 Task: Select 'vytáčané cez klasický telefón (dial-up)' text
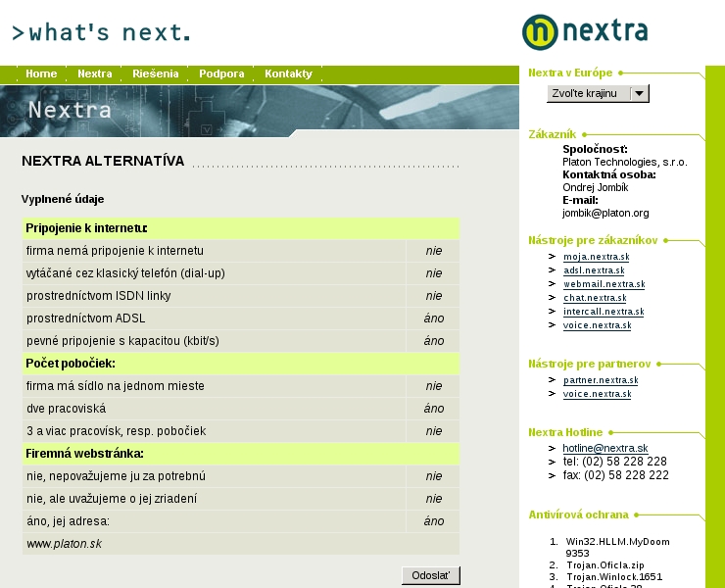point(125,273)
